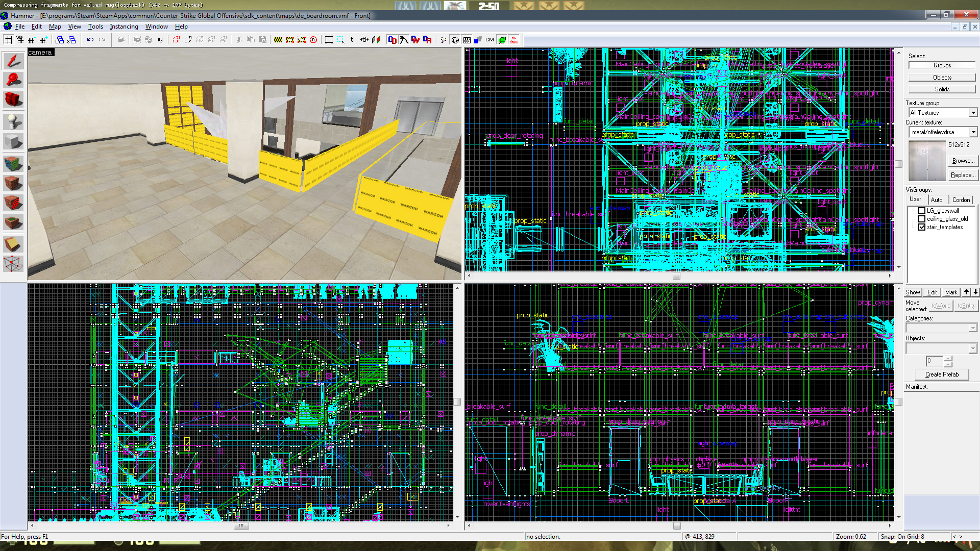Click the vertical scrollbar thumb of top-right view
Viewport: 980px width, 551px height.
coord(898,164)
